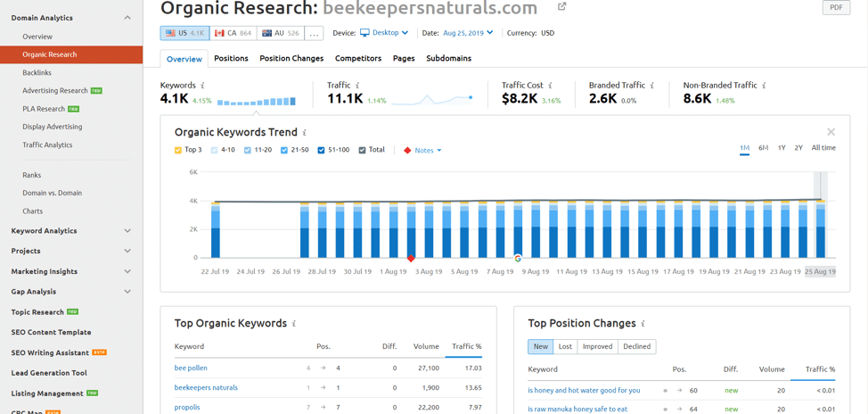Toggle the Top 3 checkbox
Image resolution: width=868 pixels, height=414 pixels.
178,150
